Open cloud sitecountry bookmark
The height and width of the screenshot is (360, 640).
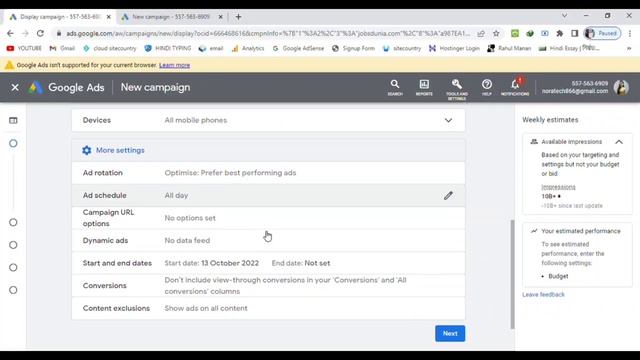[109, 48]
